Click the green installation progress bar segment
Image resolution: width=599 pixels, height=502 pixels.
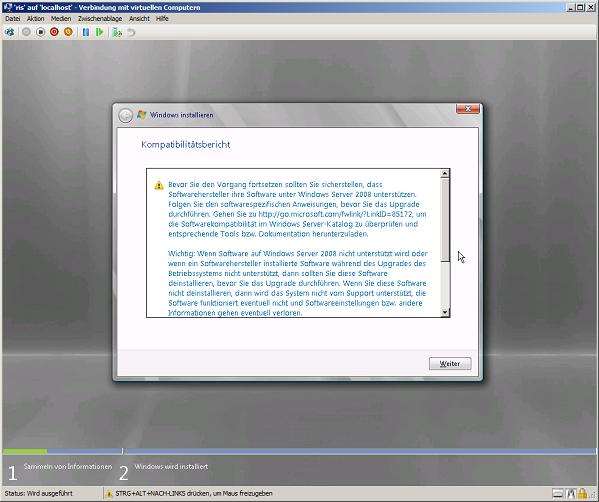pyautogui.click(x=25, y=451)
